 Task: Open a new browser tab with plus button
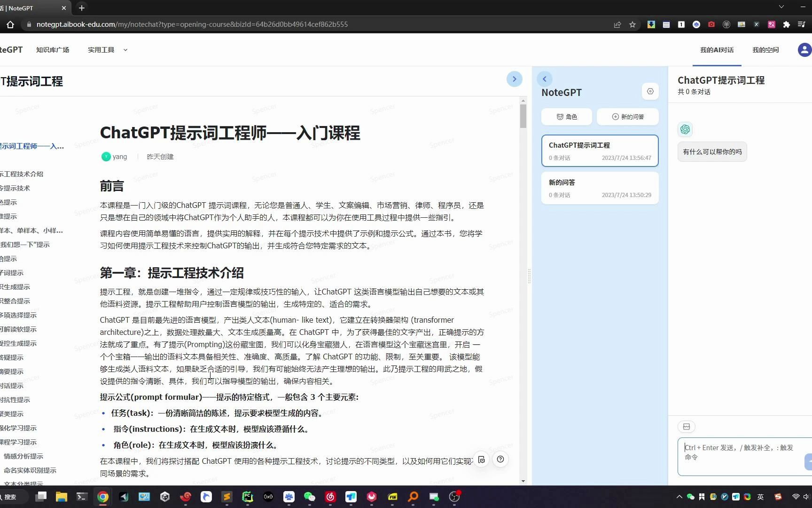(x=82, y=8)
